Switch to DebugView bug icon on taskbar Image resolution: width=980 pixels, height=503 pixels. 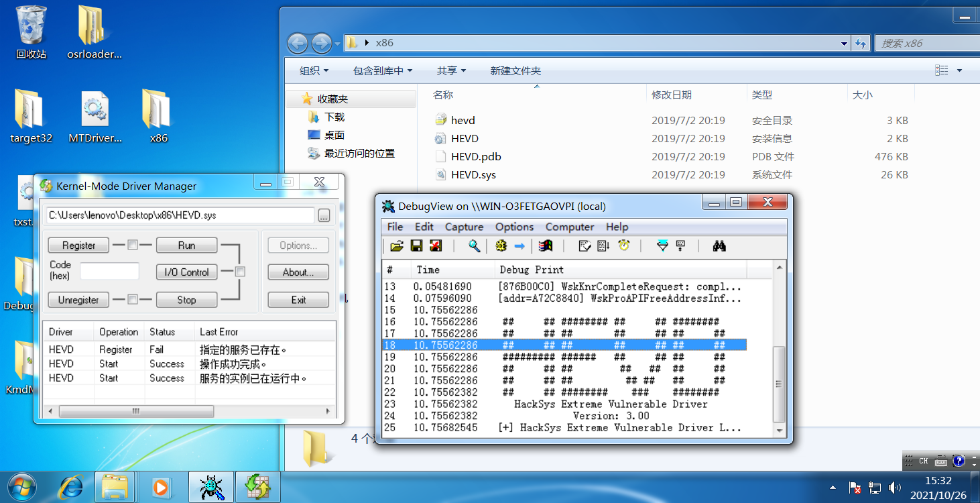click(x=211, y=487)
